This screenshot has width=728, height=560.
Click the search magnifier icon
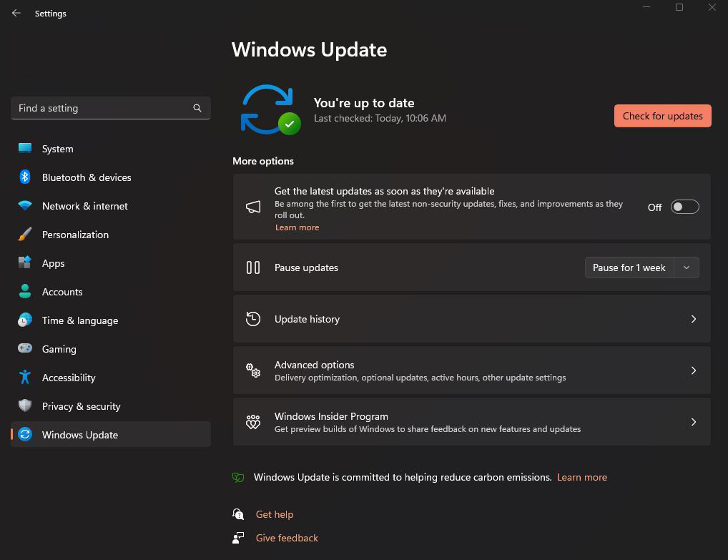coord(197,108)
